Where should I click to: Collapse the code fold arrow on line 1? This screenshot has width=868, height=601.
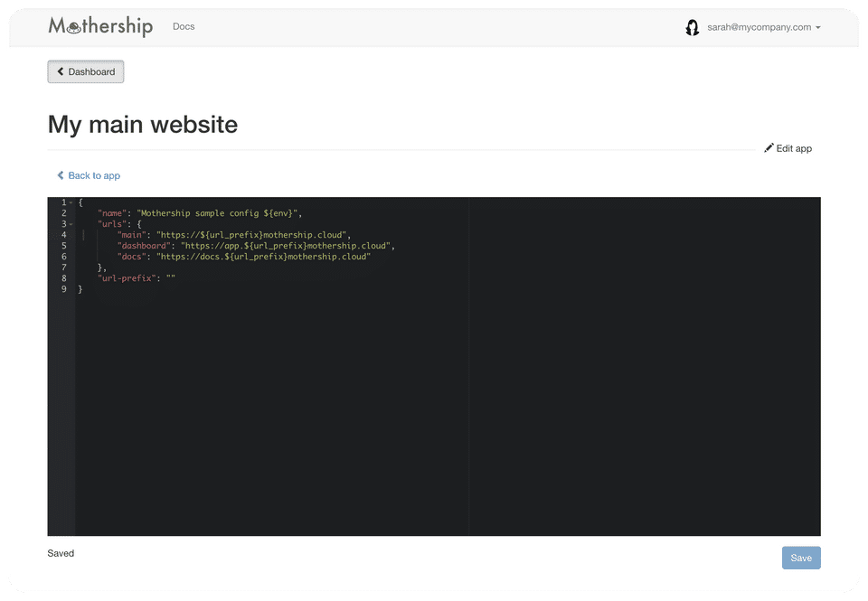pyautogui.click(x=71, y=202)
